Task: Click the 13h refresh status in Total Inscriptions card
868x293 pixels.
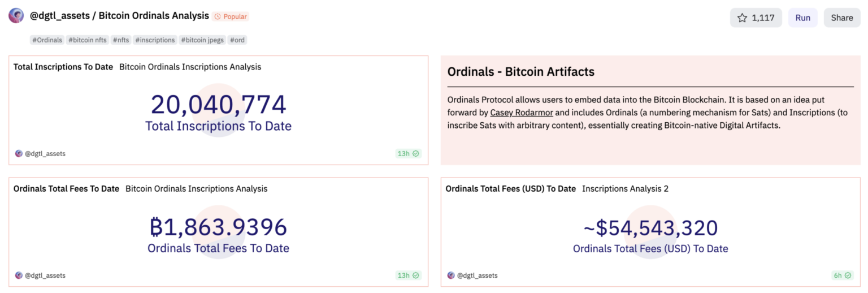Action: tap(407, 153)
